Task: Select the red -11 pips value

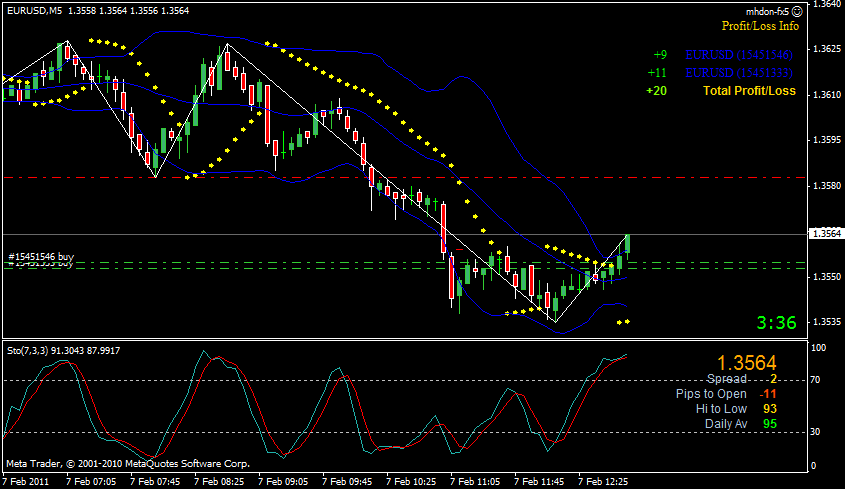Action: point(769,394)
